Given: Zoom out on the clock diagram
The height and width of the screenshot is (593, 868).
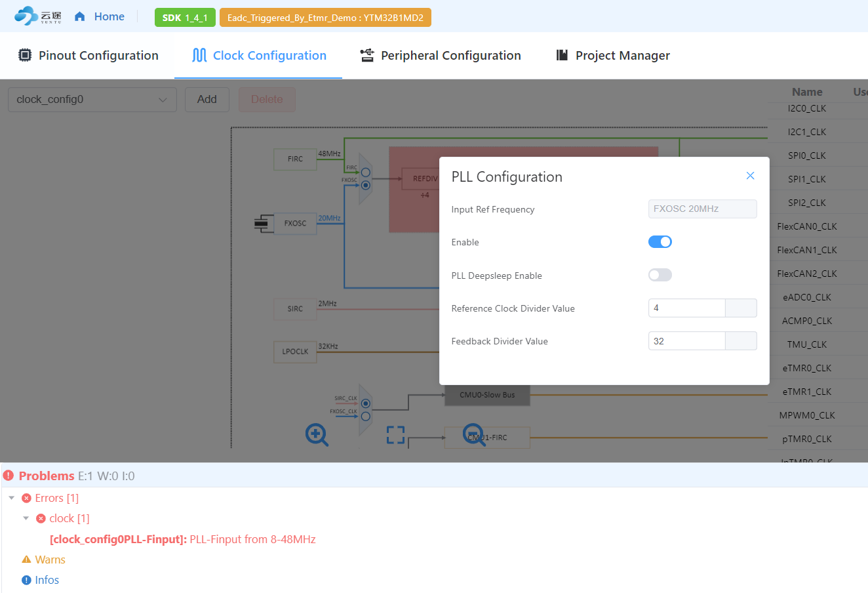Looking at the screenshot, I should point(474,434).
